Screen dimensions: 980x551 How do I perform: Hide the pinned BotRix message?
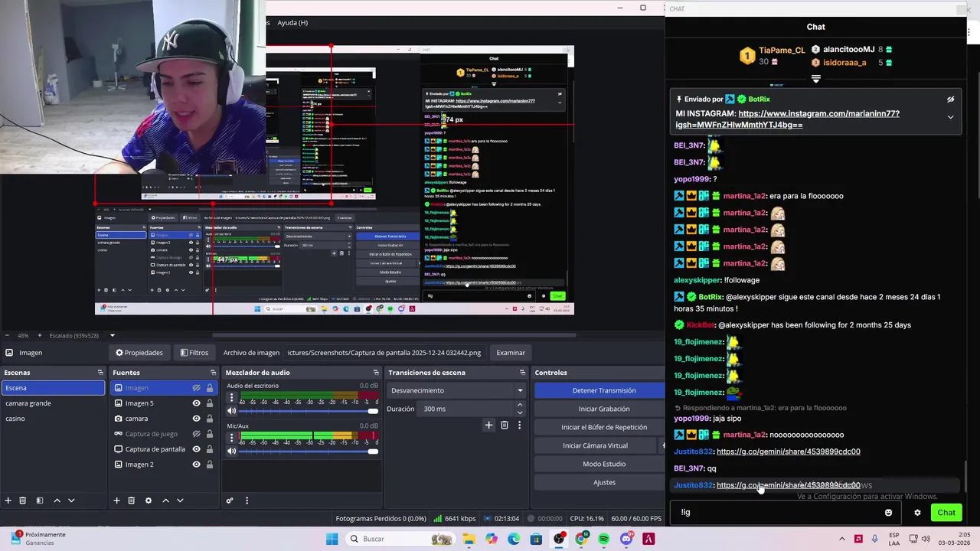(950, 99)
